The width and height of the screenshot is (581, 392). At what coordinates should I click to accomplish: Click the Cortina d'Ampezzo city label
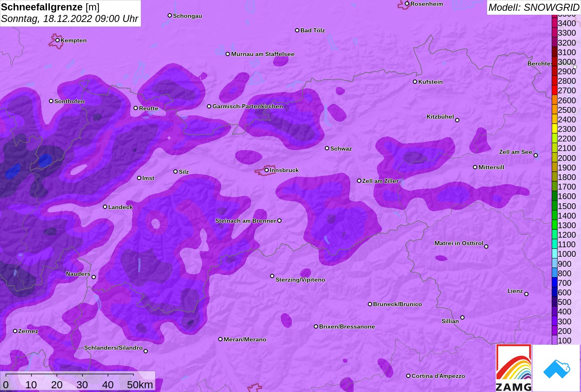pos(438,376)
